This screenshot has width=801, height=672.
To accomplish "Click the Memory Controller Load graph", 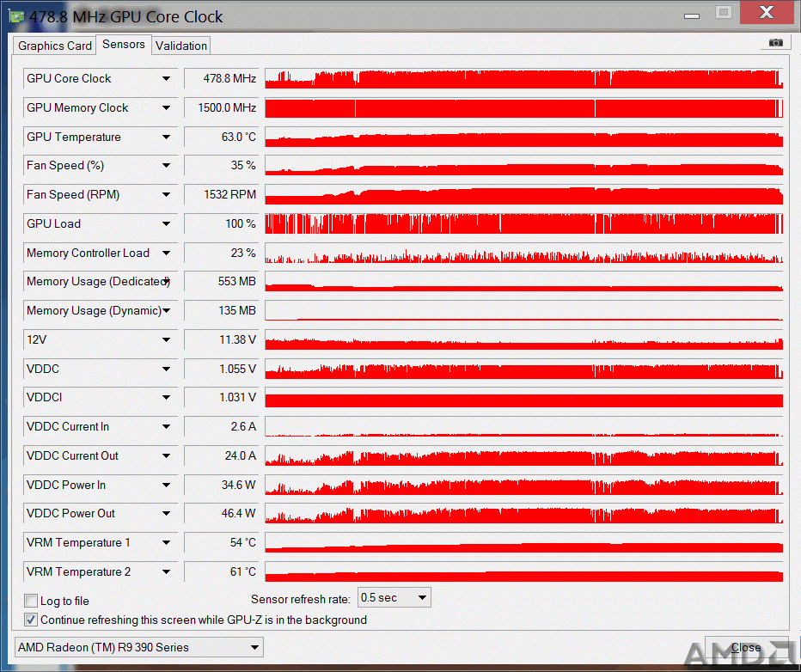I will (523, 253).
